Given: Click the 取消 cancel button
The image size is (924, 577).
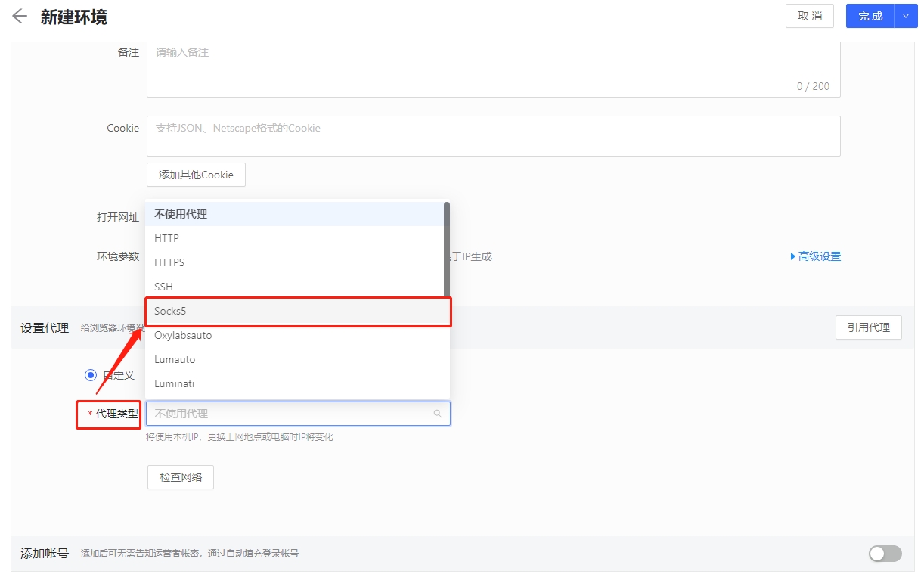Looking at the screenshot, I should (810, 16).
